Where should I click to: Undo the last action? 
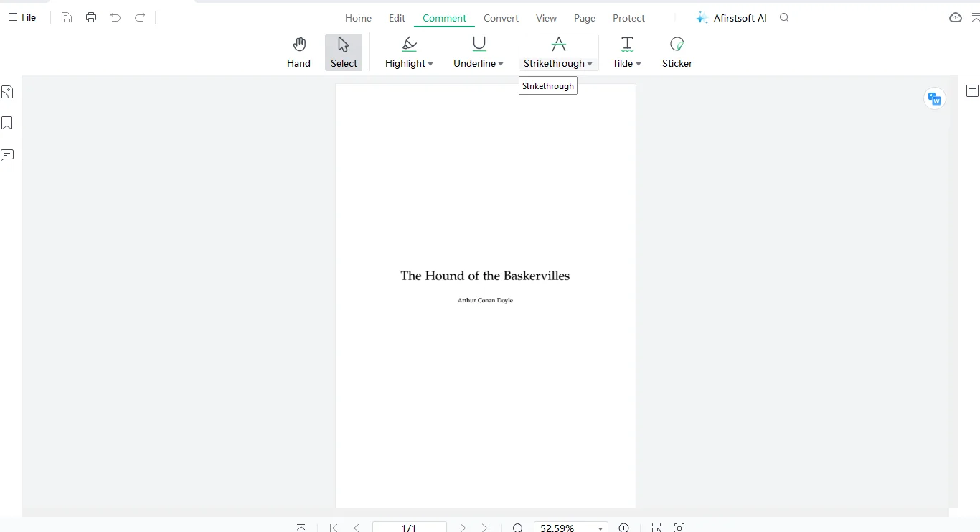point(116,17)
